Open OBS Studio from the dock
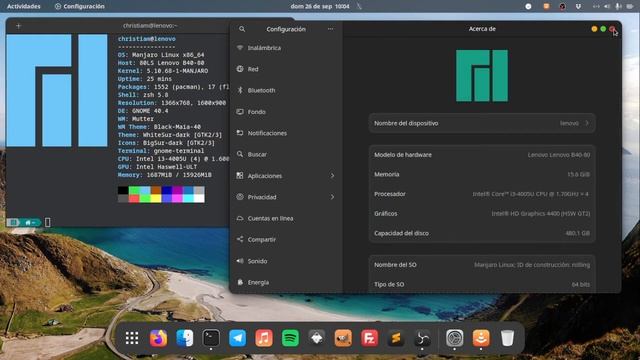 tap(422, 338)
